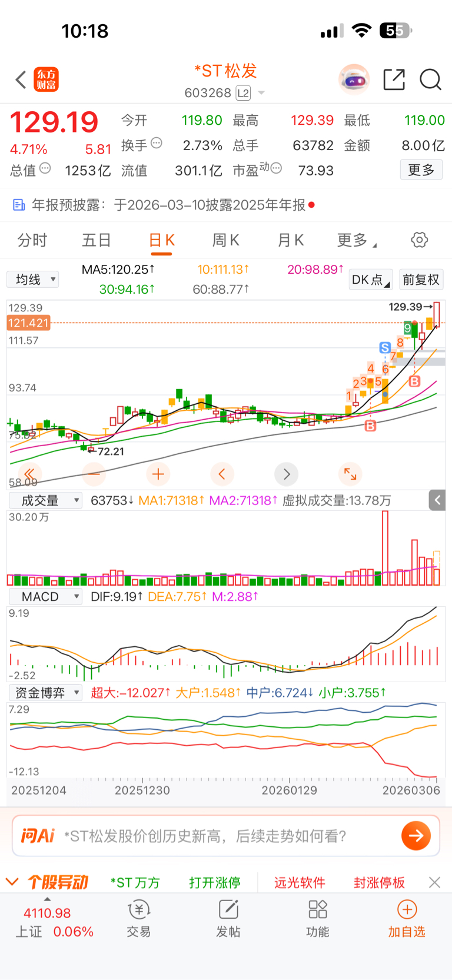Screen dimensions: 452x980
Task: Tap the MA5:120.25 value
Action: coord(118,270)
